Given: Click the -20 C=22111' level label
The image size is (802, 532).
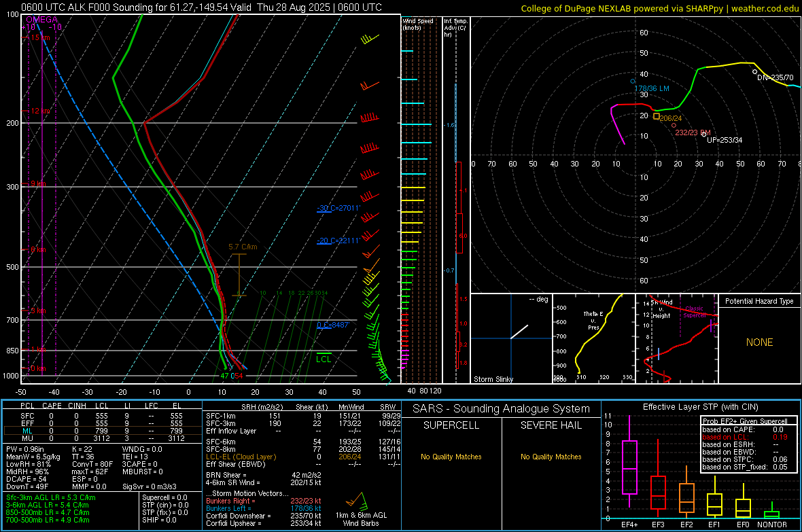Looking at the screenshot, I should [338, 241].
